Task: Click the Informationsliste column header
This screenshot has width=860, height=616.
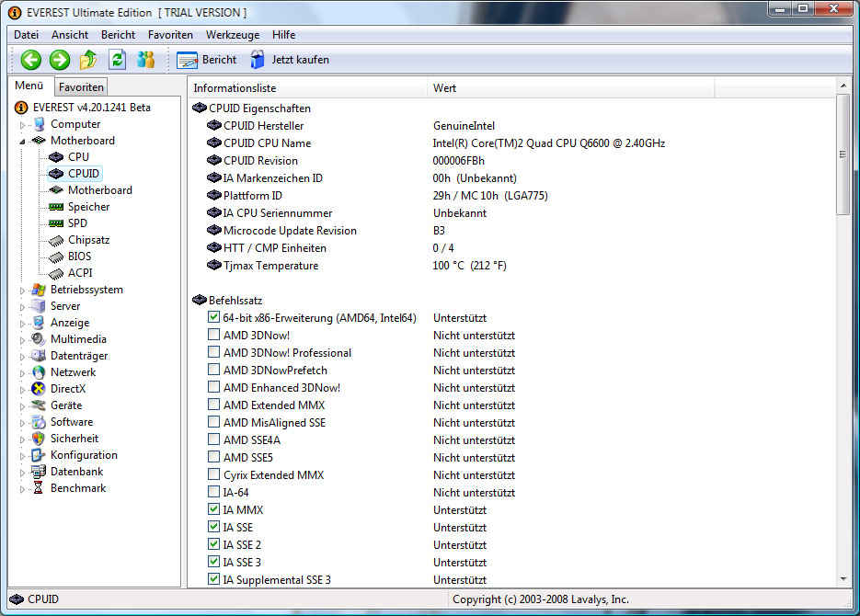Action: (308, 87)
